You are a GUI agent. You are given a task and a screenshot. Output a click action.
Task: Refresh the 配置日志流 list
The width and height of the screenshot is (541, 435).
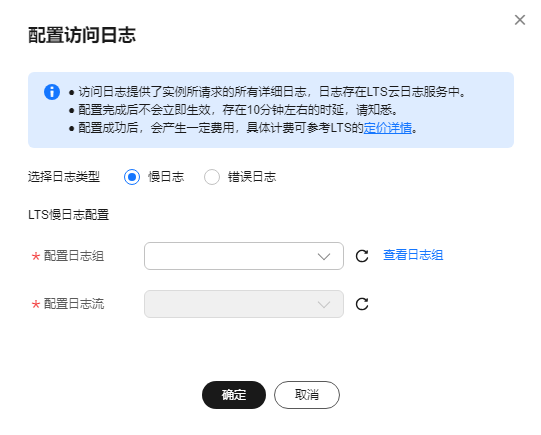point(362,304)
